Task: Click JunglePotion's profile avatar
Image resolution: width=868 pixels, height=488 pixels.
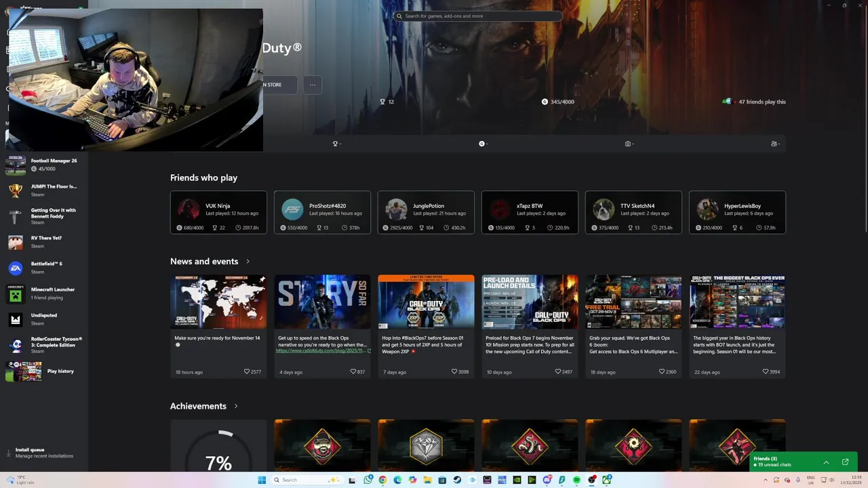Action: coord(396,209)
